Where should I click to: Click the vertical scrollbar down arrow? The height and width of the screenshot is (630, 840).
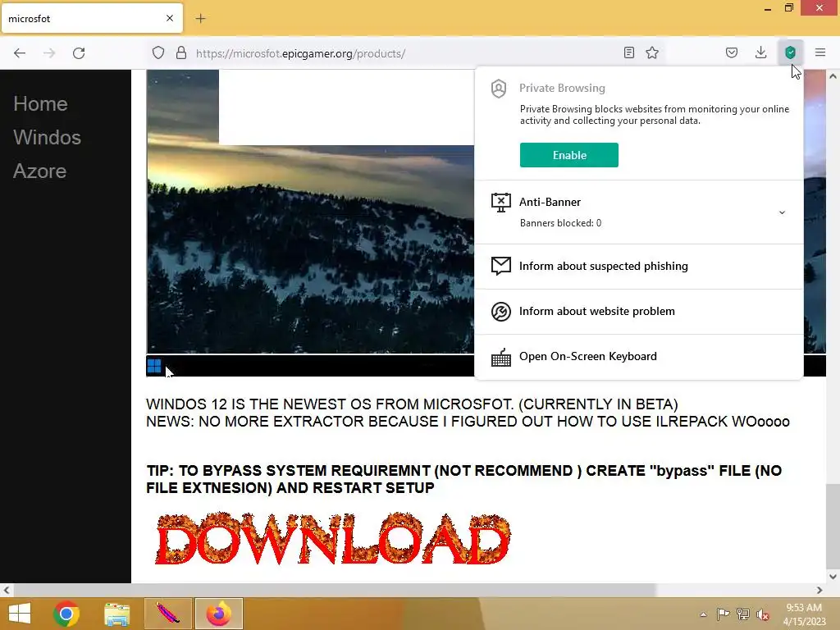[833, 577]
